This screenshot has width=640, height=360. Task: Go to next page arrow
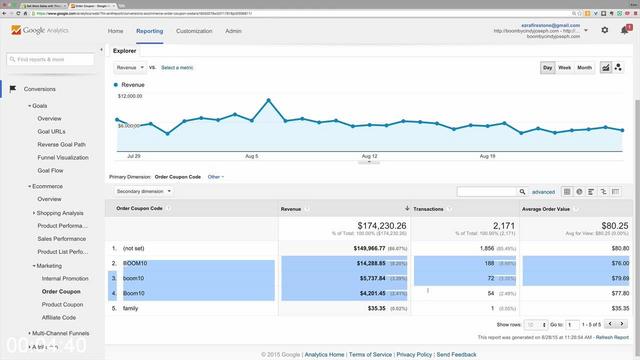pyautogui.click(x=622, y=324)
